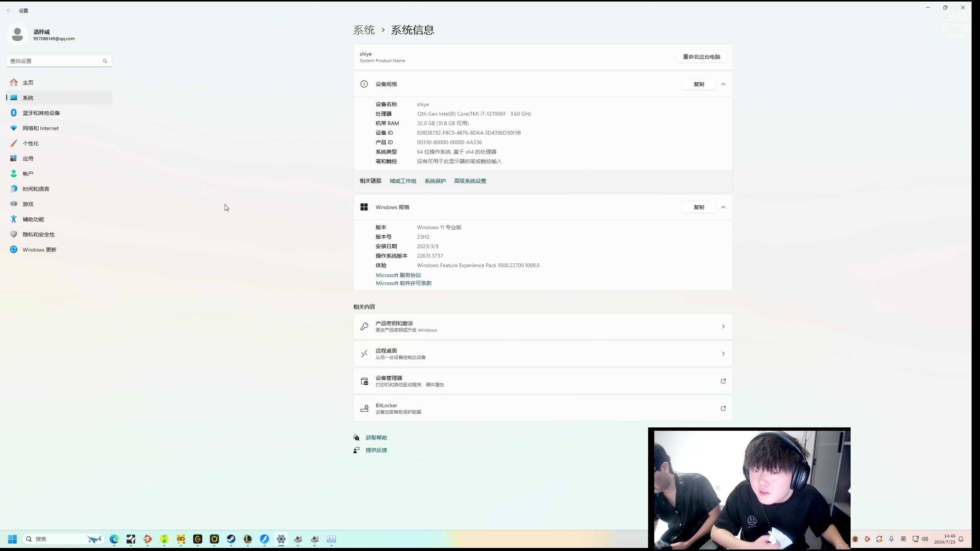Open the Windows Start menu

pos(12,539)
